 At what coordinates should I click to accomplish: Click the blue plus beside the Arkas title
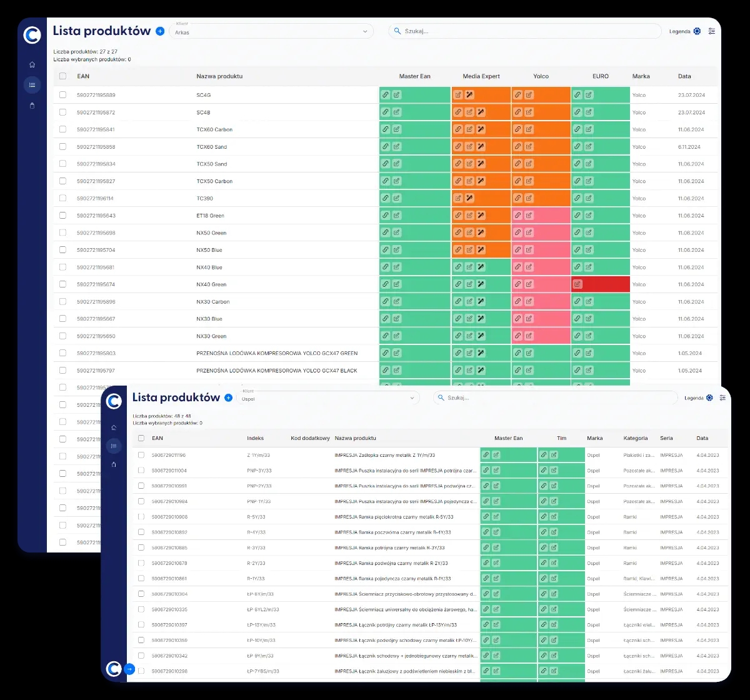(160, 31)
